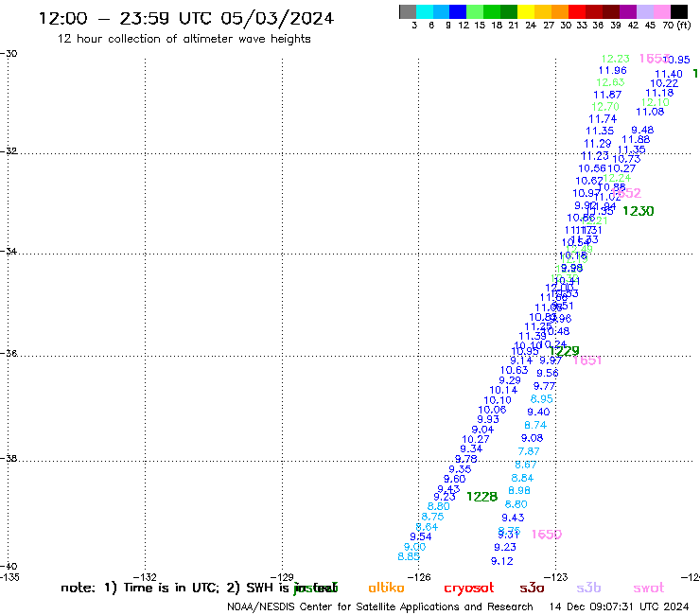The width and height of the screenshot is (700, 615).
Task: Click the note about Time is in UTC
Action: (x=199, y=588)
